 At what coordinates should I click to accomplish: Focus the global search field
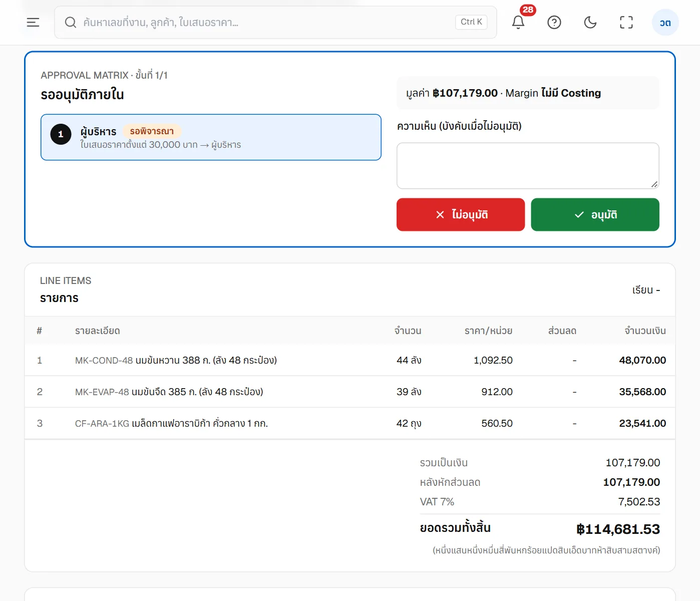[275, 22]
